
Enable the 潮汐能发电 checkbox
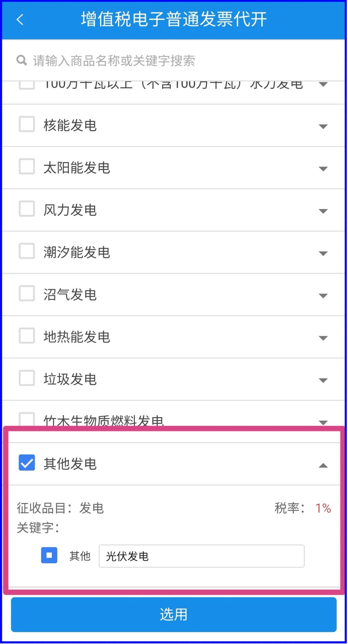coord(27,251)
